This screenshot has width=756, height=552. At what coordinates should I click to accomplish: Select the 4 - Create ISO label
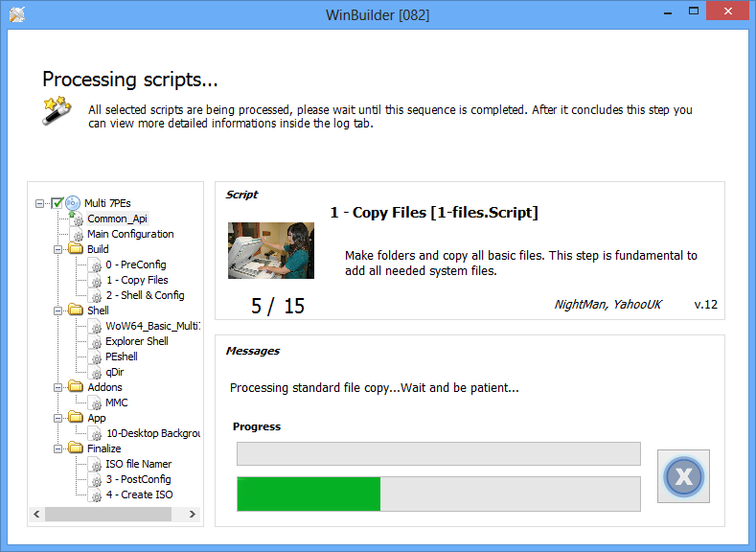[139, 494]
